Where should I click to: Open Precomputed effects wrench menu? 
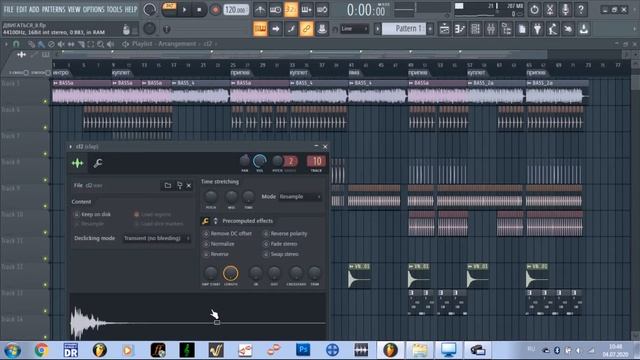tap(205, 221)
